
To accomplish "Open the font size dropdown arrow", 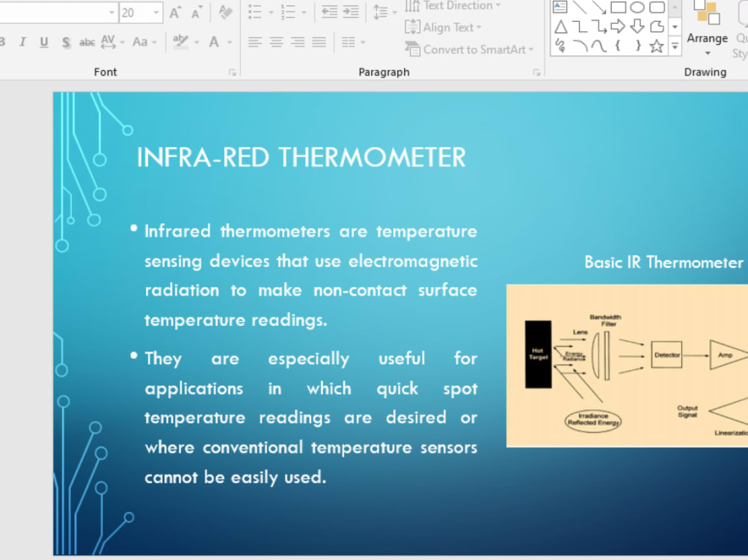I will (x=156, y=13).
